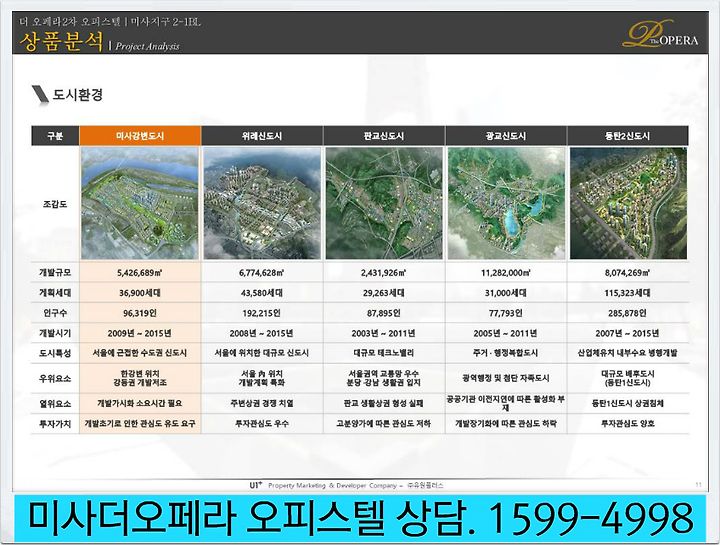The height and width of the screenshot is (545, 720).
Task: Click the 위례신도시 column header
Action: tap(262, 136)
